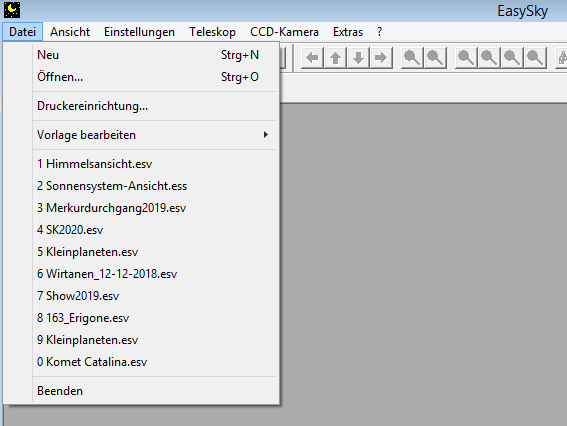The image size is (567, 426).
Task: Open the CCD-Kamera menu
Action: [284, 32]
